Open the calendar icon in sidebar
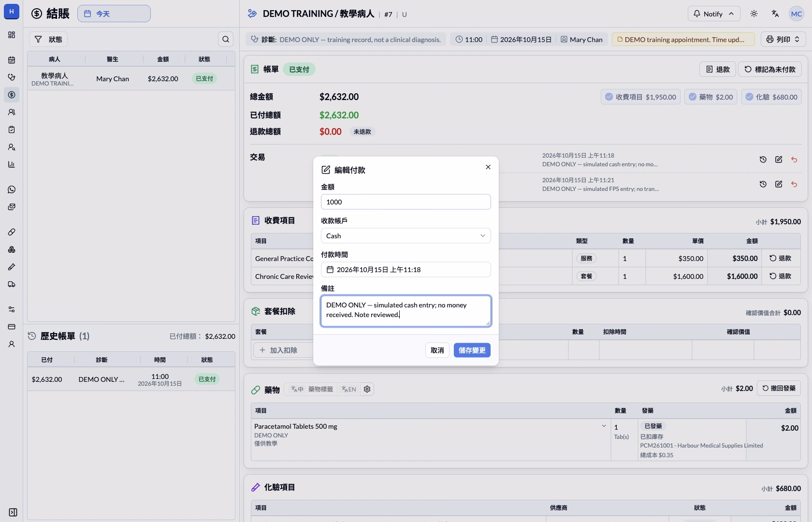This screenshot has height=522, width=812. [12, 60]
